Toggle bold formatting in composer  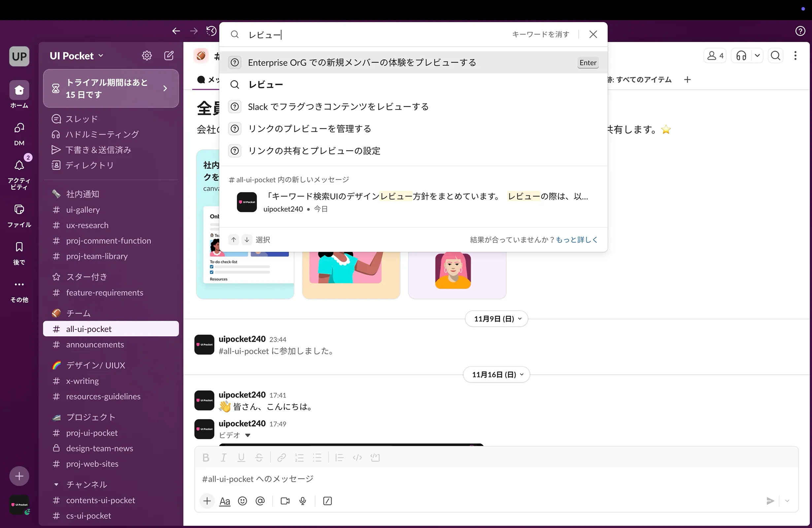(x=206, y=457)
